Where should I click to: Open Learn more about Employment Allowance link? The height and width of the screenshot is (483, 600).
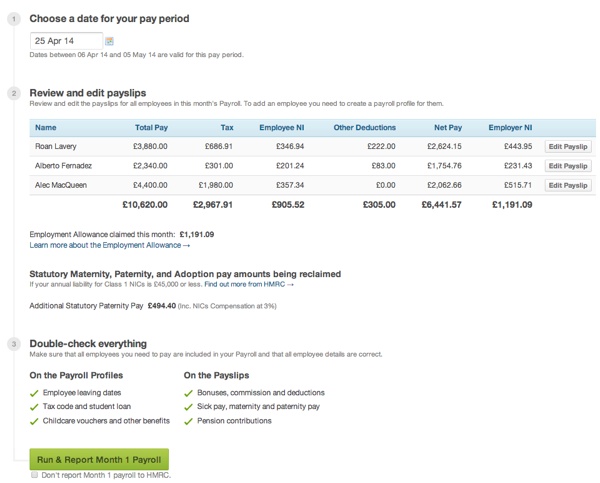pos(110,245)
